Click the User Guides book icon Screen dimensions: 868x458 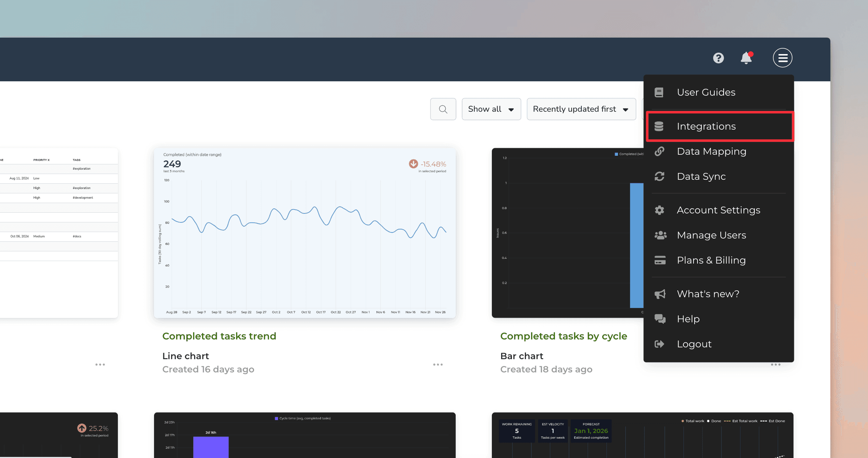[659, 92]
